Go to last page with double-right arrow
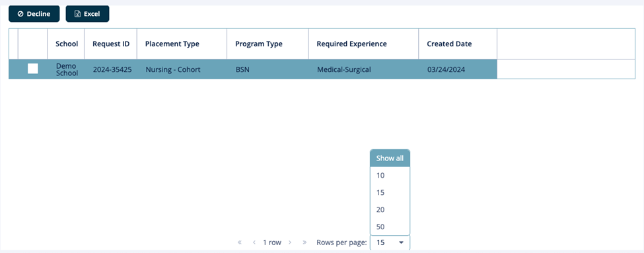 304,242
